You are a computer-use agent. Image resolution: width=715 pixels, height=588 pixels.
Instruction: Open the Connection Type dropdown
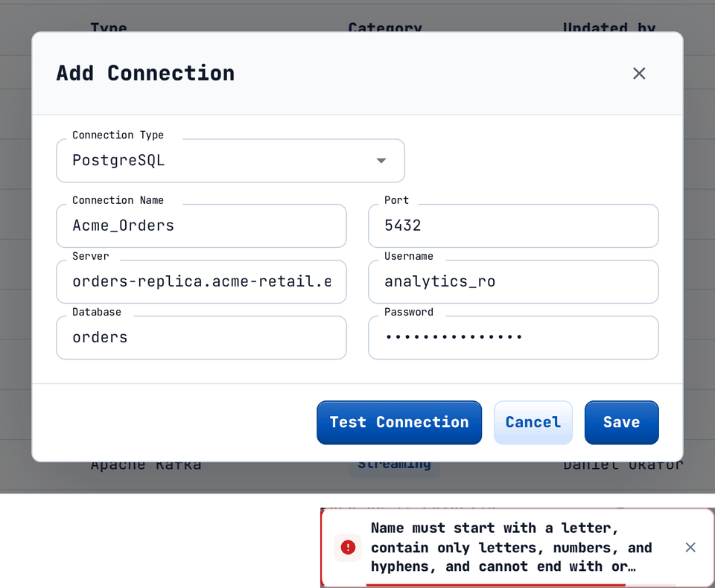click(230, 161)
